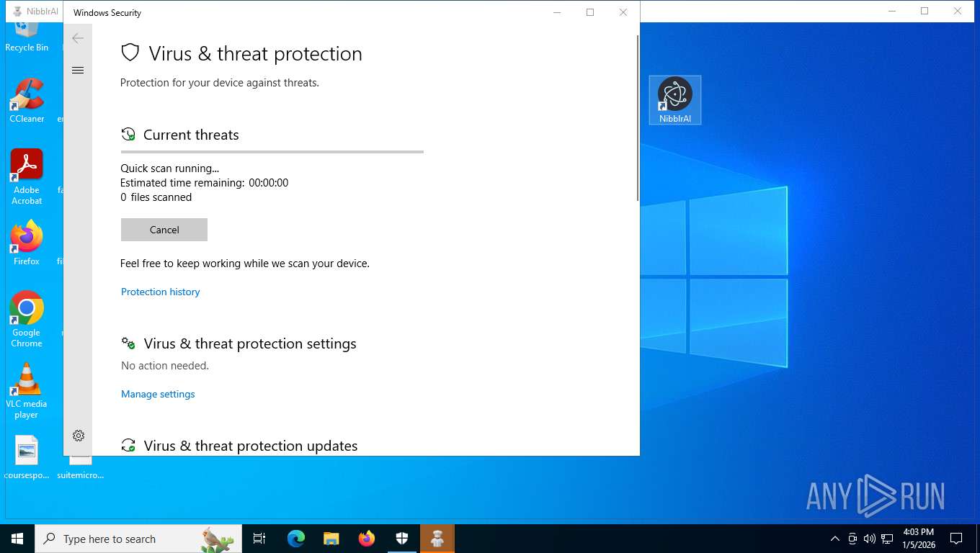Screen dimensions: 980x553
Task: Switch to NibblrAI app on taskbar
Action: [437, 539]
